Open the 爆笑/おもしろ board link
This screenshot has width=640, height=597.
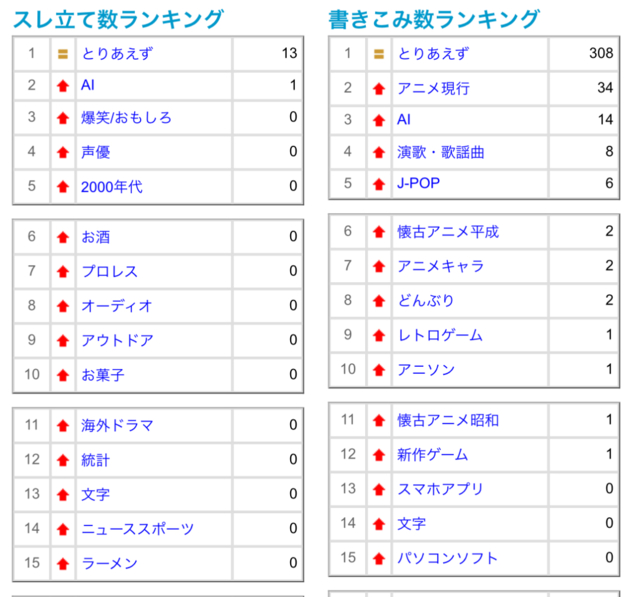pos(126,118)
